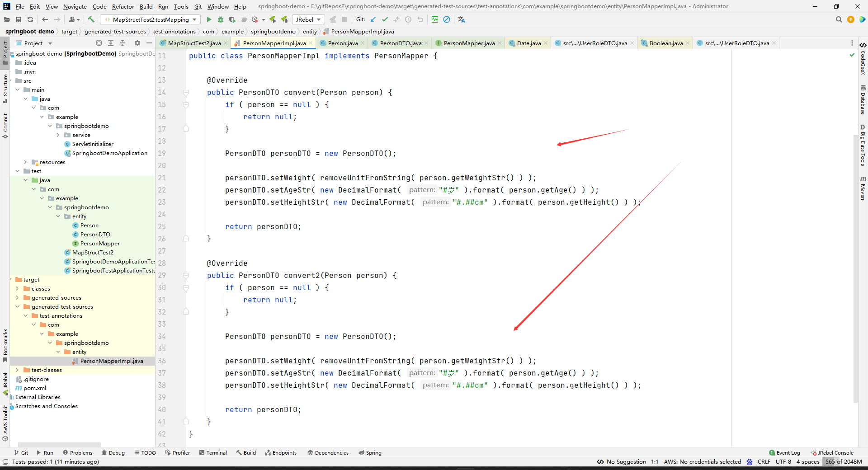This screenshot has width=868, height=470.
Task: Debug with JRebel icon
Action: tap(284, 19)
